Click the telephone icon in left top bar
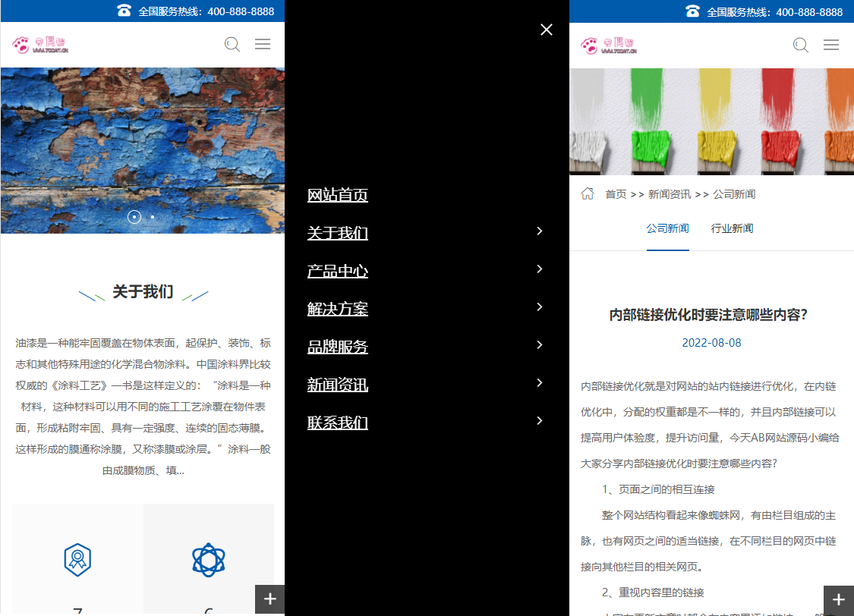 pos(124,11)
